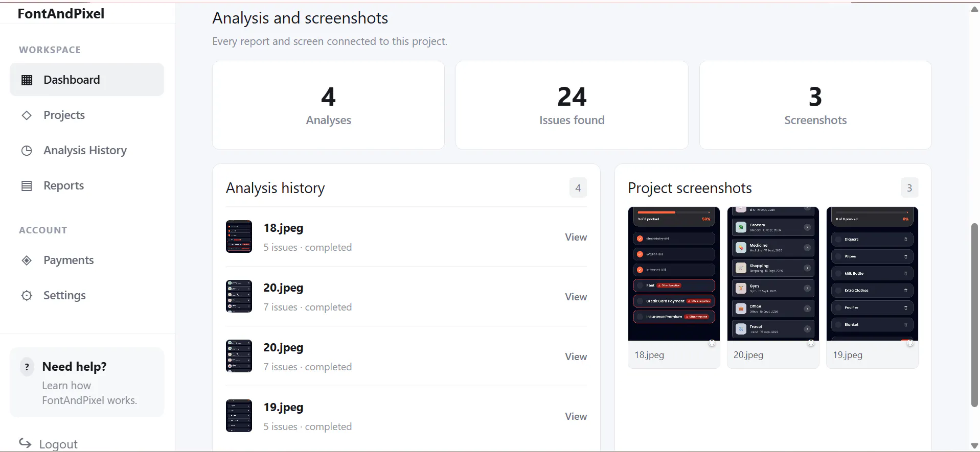Open 18.jpeg thumbnail in analysis history
980x452 pixels.
pos(239,236)
